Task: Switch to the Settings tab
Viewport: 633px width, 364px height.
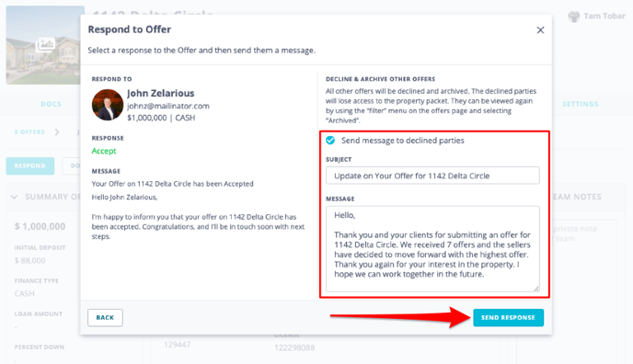Action: coord(581,104)
